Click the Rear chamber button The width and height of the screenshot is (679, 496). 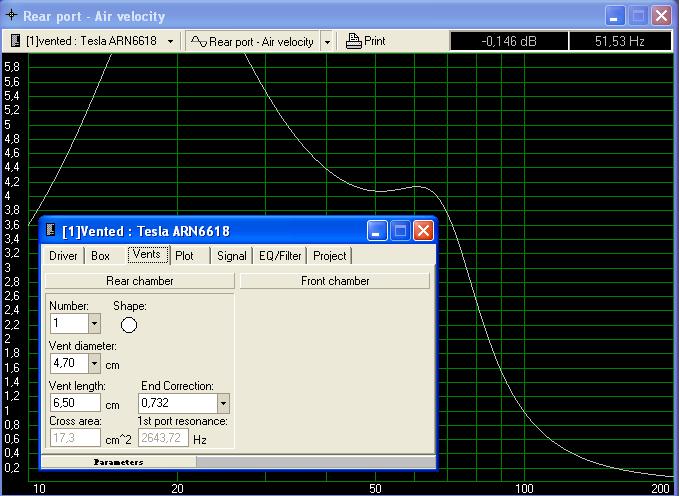coord(139,281)
